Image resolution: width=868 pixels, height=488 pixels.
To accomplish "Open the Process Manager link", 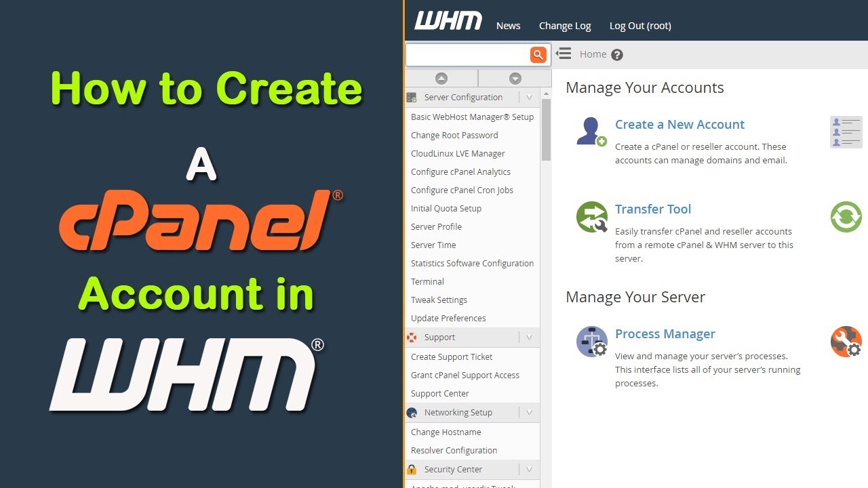I will [665, 334].
